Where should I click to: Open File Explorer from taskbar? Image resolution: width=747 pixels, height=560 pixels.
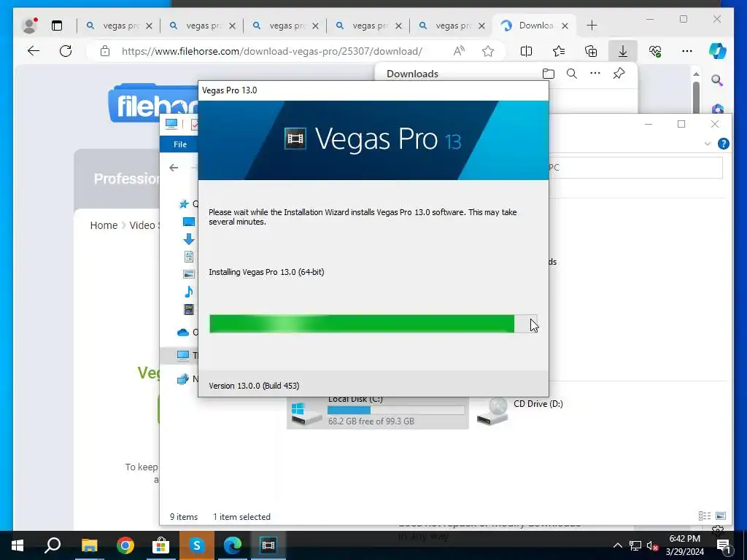point(89,545)
